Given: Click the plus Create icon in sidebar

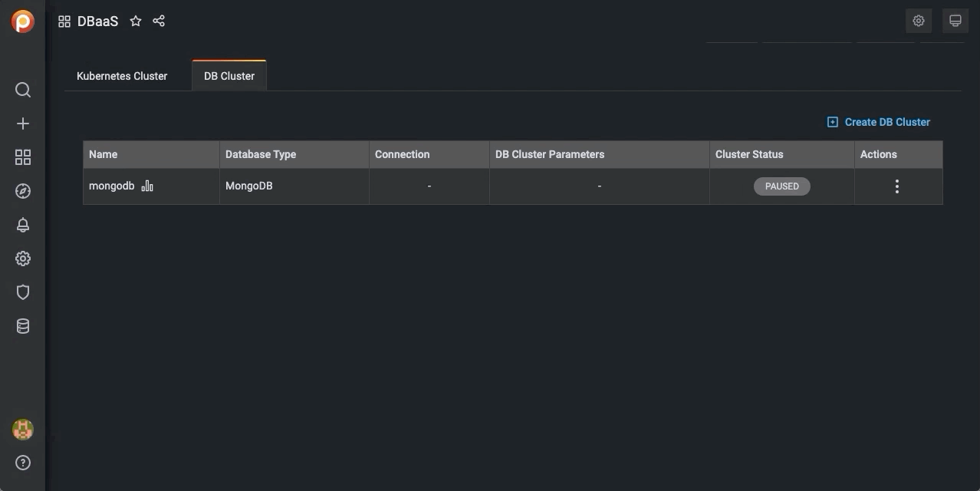Looking at the screenshot, I should [x=23, y=124].
